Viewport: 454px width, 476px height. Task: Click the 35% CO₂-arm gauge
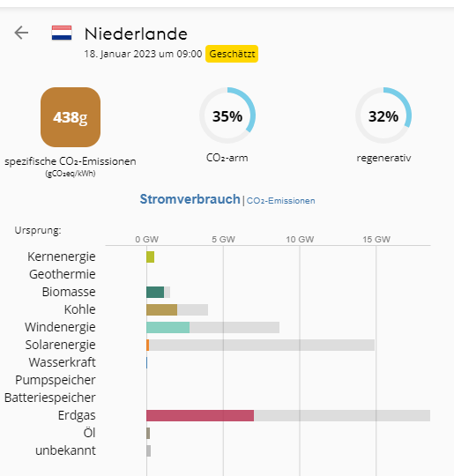tap(227, 115)
